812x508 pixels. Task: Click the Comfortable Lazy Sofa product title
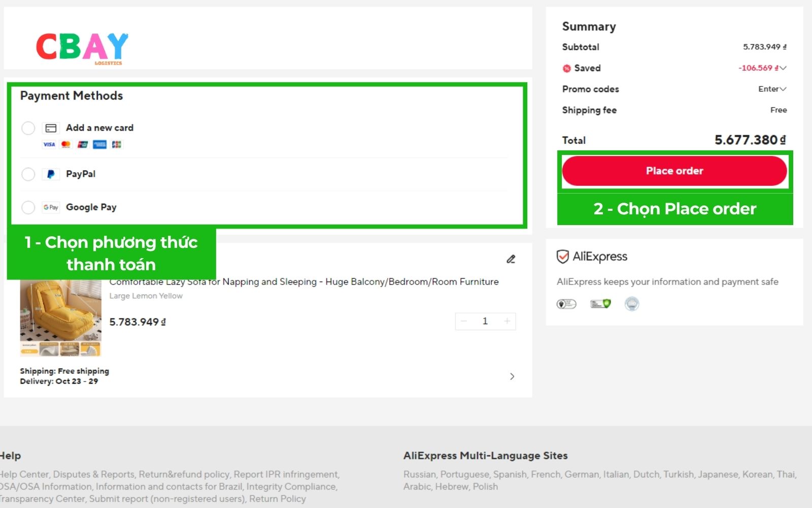(304, 281)
